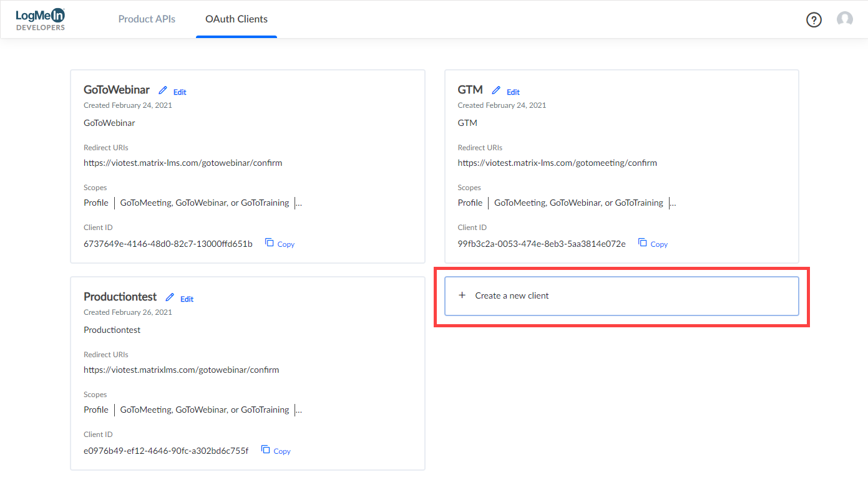Click the GoToWebinar card title

117,90
